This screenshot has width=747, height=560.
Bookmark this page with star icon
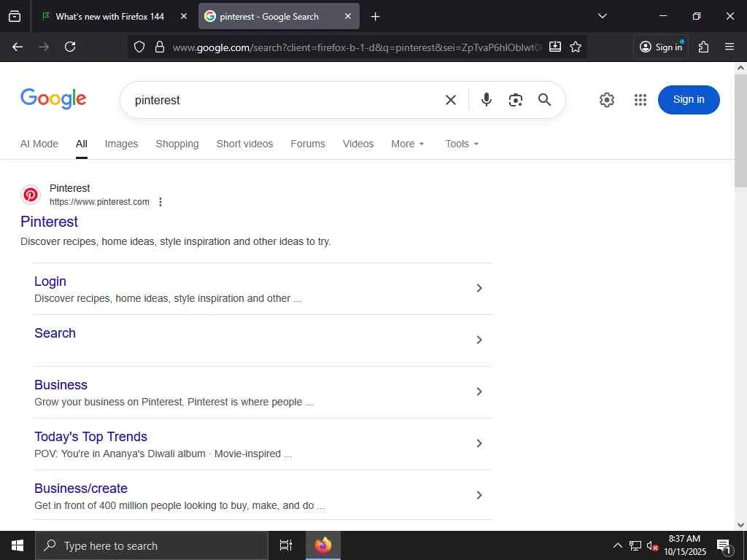(576, 47)
